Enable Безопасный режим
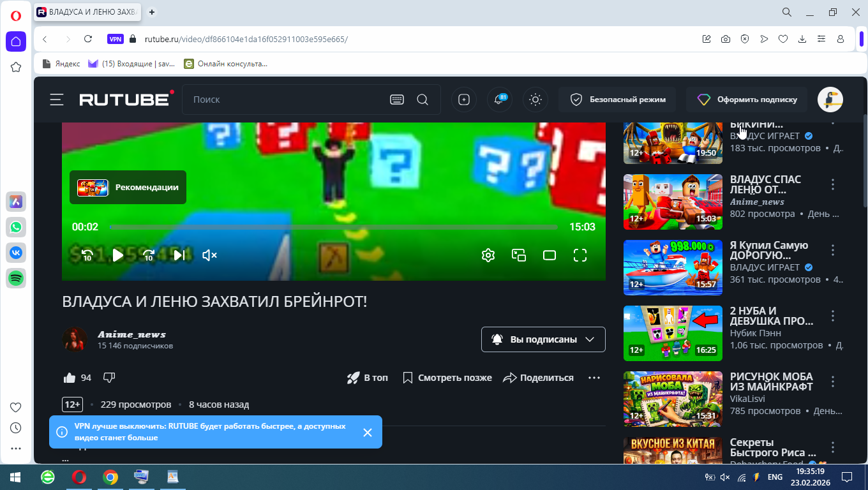 tap(618, 100)
